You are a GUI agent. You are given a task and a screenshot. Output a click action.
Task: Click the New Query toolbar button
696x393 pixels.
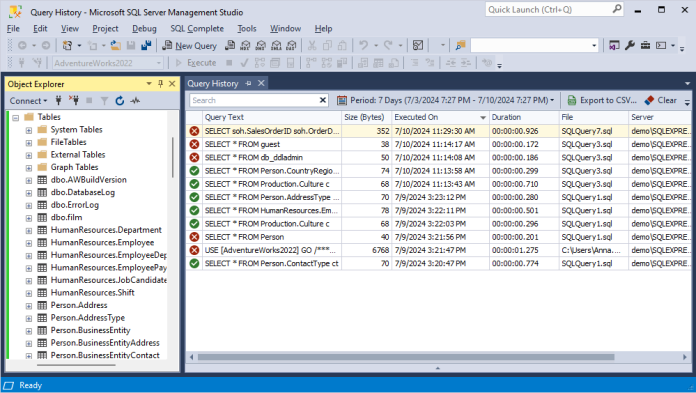click(x=190, y=45)
